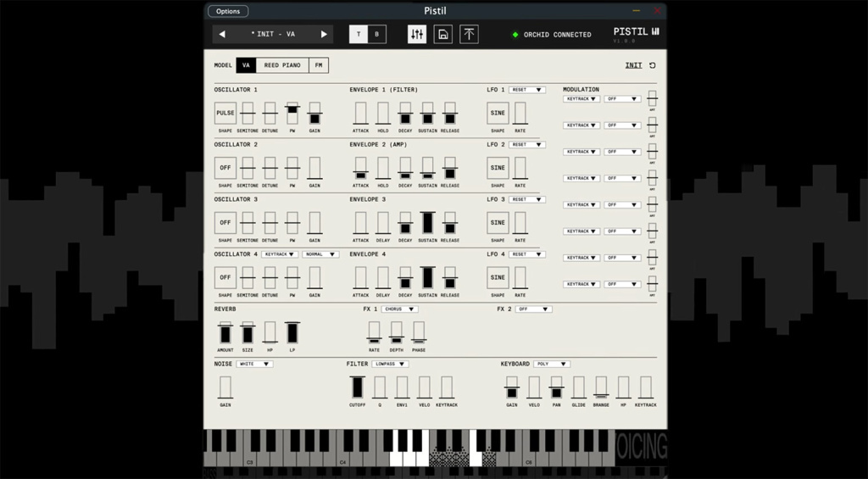Toggle Oscillator 3 OFF shape button
Screen dimensions: 868x479
click(x=225, y=223)
